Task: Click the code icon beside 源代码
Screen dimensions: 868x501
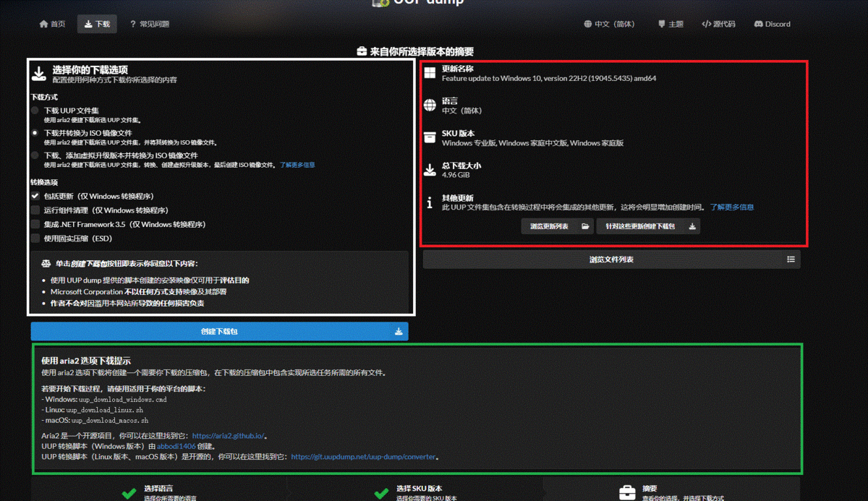Action: tap(707, 24)
